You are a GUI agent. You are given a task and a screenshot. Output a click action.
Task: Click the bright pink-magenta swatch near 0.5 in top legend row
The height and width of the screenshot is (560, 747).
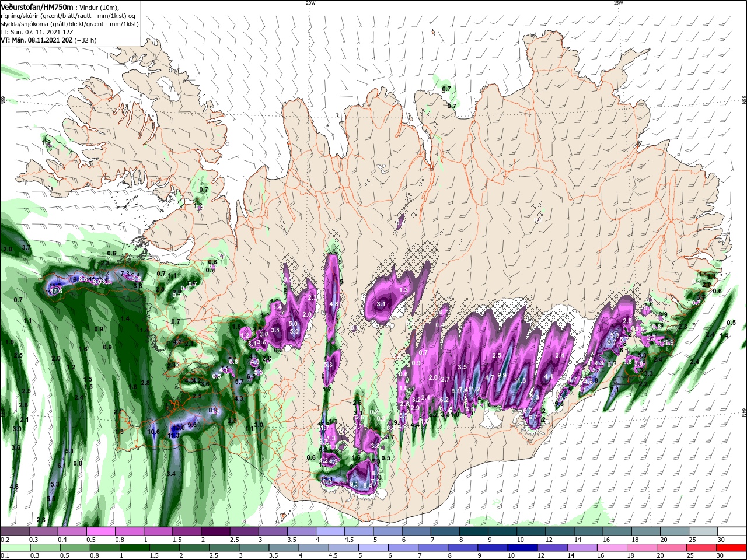tap(100, 531)
